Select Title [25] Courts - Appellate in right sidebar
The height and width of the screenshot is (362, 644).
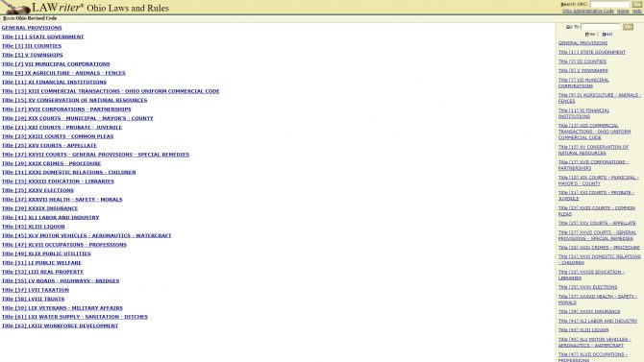597,223
